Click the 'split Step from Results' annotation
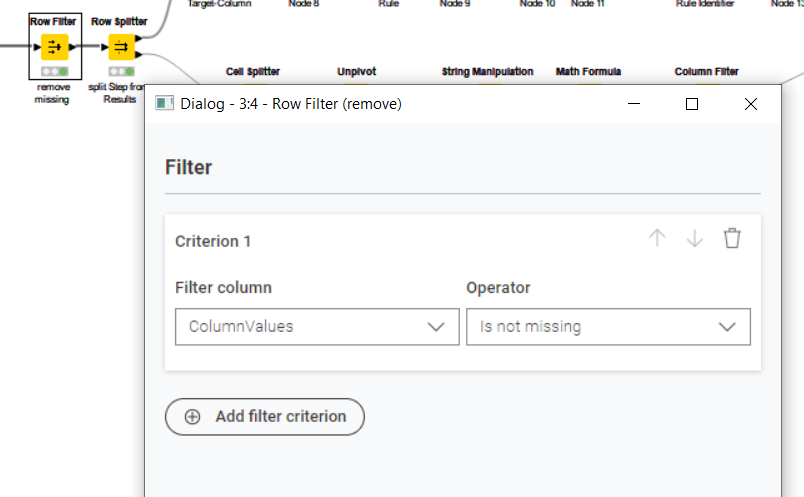This screenshot has width=804, height=497. pos(117,93)
